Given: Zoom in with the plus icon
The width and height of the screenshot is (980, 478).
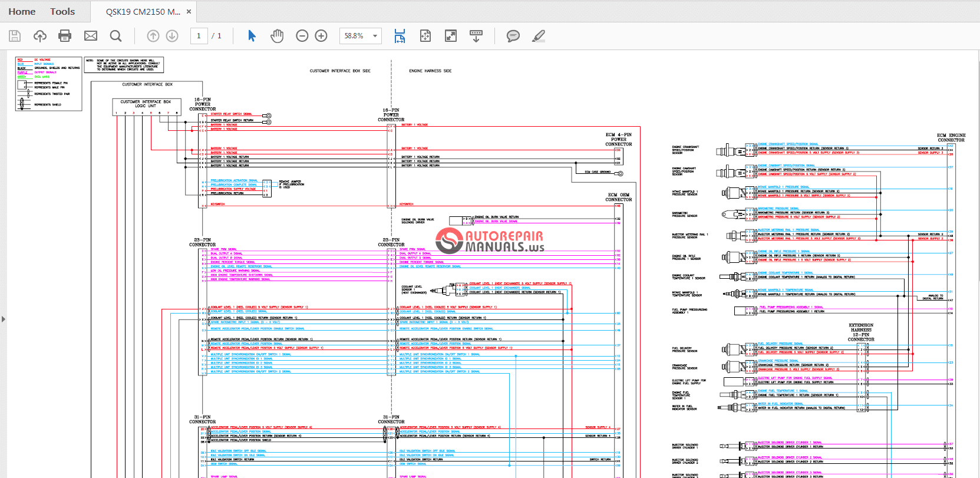Looking at the screenshot, I should tap(321, 36).
